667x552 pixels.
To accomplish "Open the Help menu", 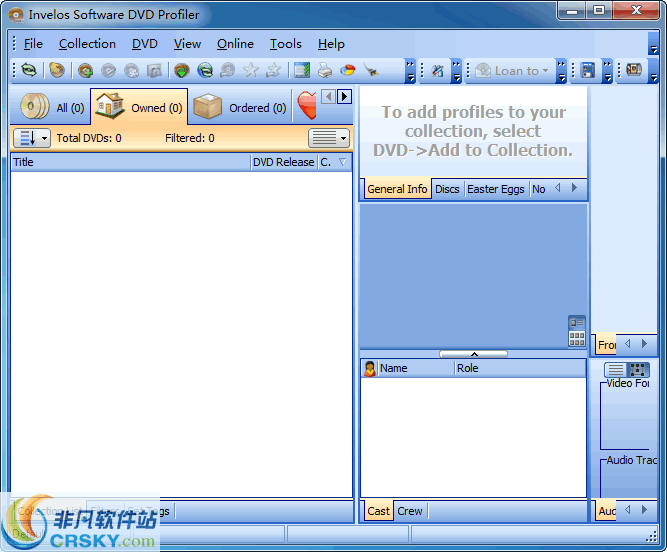I will point(331,44).
